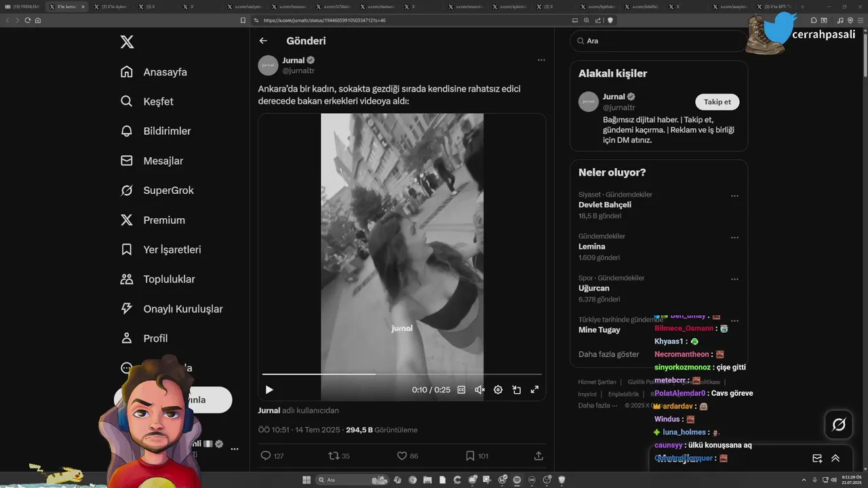
Task: Click the browser home button
Action: click(x=38, y=20)
